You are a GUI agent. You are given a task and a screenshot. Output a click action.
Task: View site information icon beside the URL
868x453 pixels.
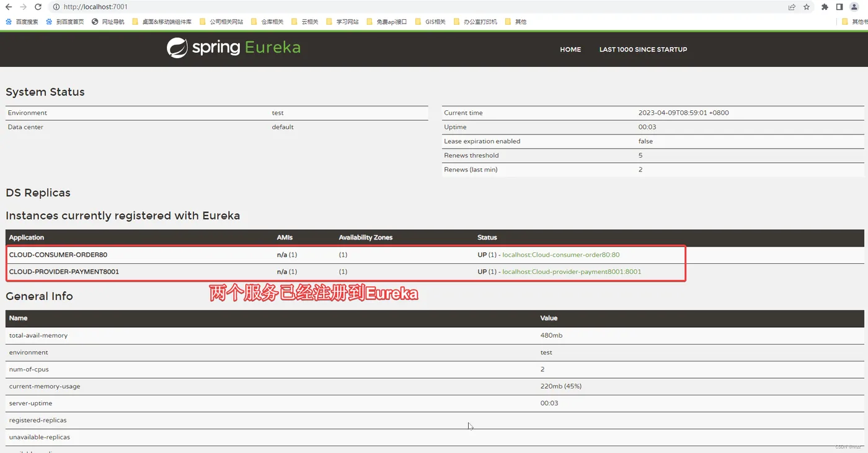coord(56,7)
